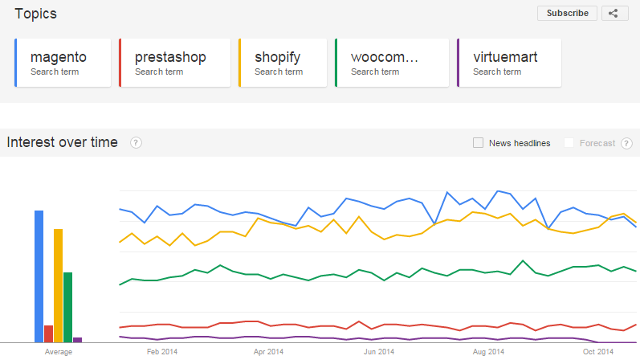Toggle the Forecast checkbox
Image resolution: width=640 pixels, height=364 pixels.
click(569, 143)
